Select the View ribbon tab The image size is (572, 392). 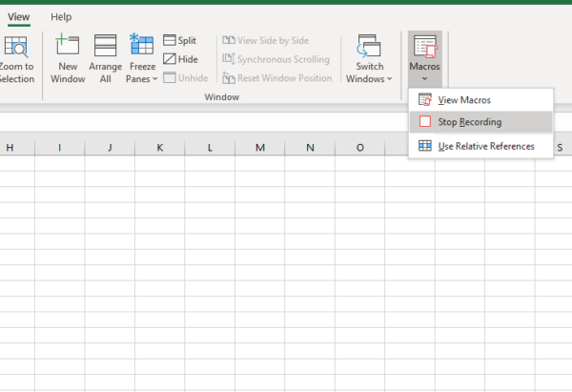point(18,17)
